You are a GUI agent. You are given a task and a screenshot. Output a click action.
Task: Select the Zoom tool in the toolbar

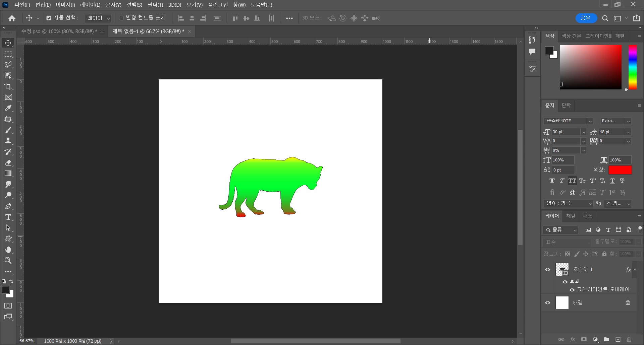pyautogui.click(x=8, y=261)
